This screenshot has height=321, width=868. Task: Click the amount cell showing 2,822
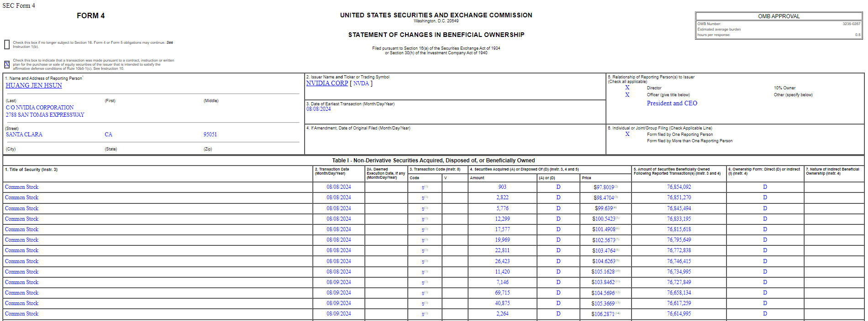[502, 197]
